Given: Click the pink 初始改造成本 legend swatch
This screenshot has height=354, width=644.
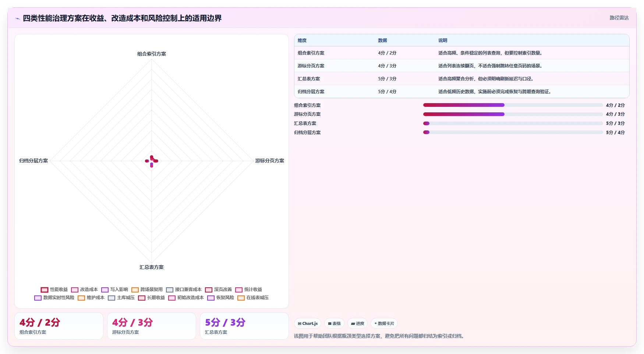Looking at the screenshot, I should [x=172, y=298].
